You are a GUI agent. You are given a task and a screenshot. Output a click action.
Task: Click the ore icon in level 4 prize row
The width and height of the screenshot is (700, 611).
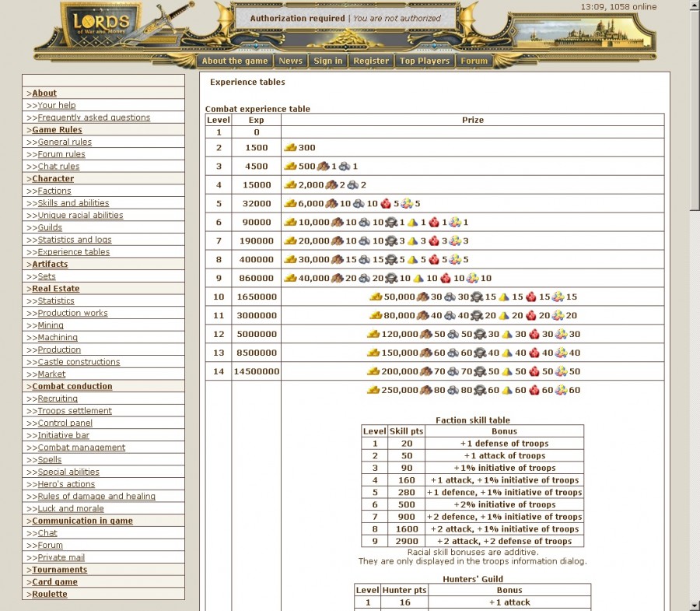tap(352, 185)
